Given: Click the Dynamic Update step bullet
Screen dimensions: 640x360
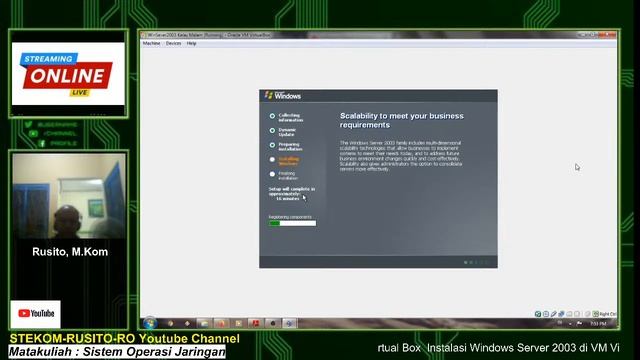Looking at the screenshot, I should coord(272,131).
